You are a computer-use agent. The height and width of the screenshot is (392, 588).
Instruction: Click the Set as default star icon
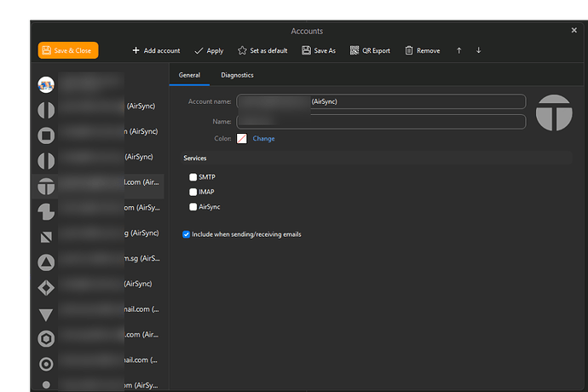[242, 50]
